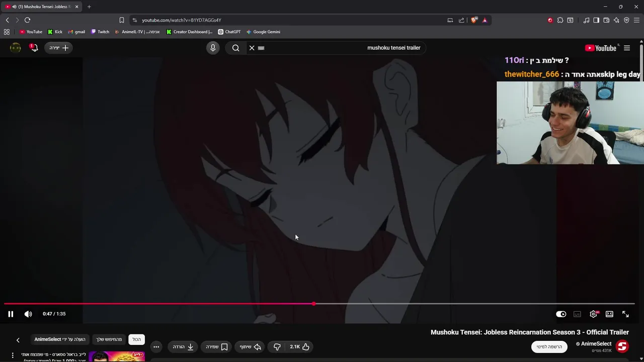The height and width of the screenshot is (362, 644).
Task: Close the Mushoku Tensei browser tab
Action: click(x=76, y=7)
